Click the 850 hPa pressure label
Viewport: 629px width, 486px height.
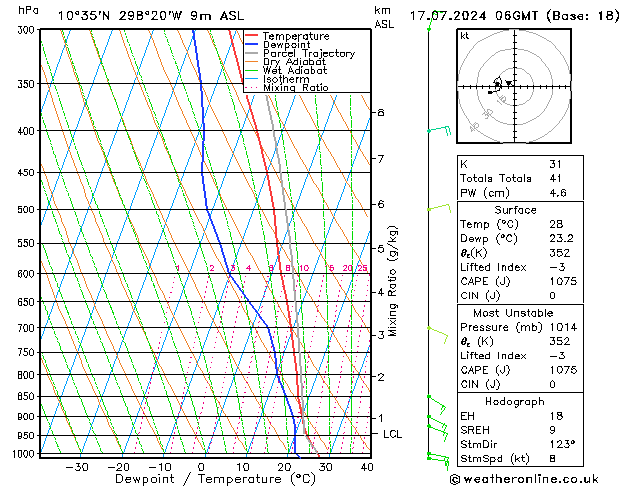click(x=28, y=397)
